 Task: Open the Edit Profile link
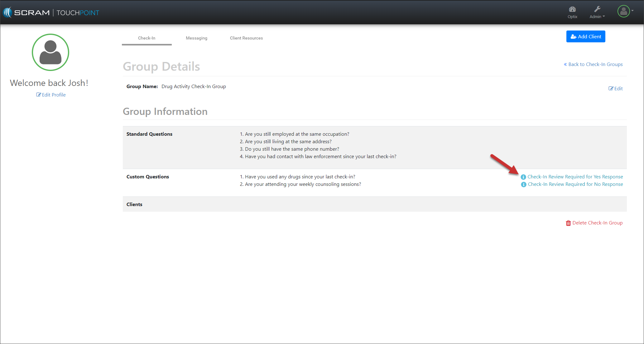point(54,95)
